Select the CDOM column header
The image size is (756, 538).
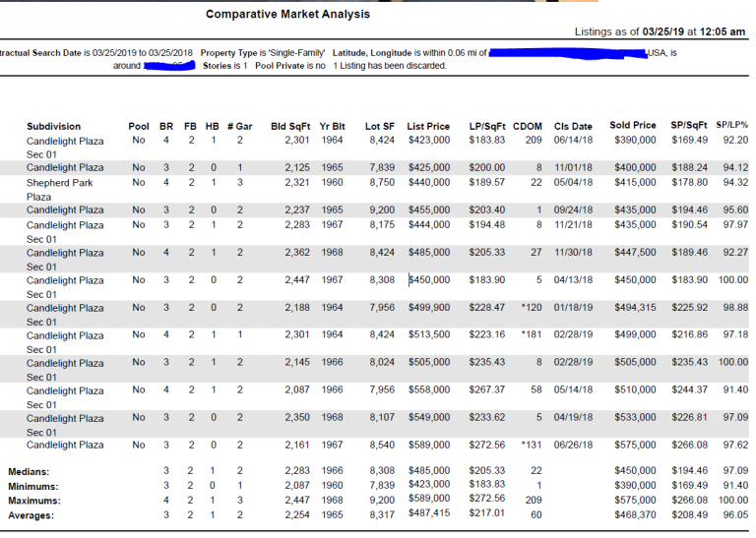pos(528,126)
